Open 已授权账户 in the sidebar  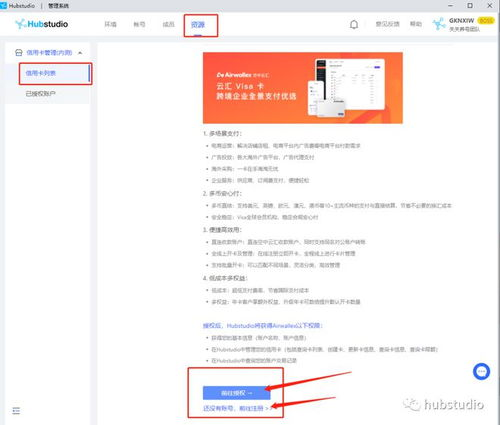point(47,94)
